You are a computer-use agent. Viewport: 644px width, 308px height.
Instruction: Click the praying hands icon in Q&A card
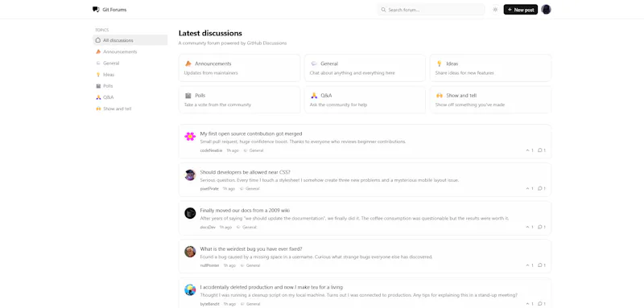point(314,96)
